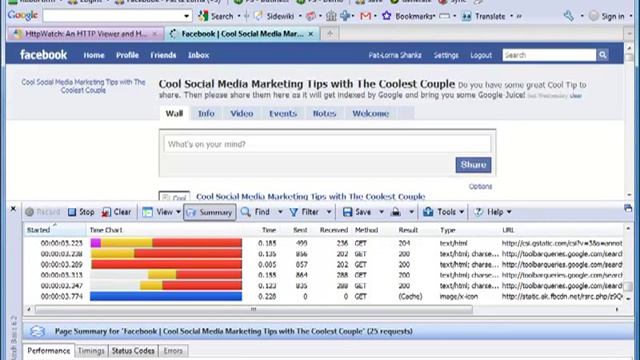640x360 pixels.
Task: Click the Google Toolbar wrench settings icon
Action: click(x=569, y=16)
